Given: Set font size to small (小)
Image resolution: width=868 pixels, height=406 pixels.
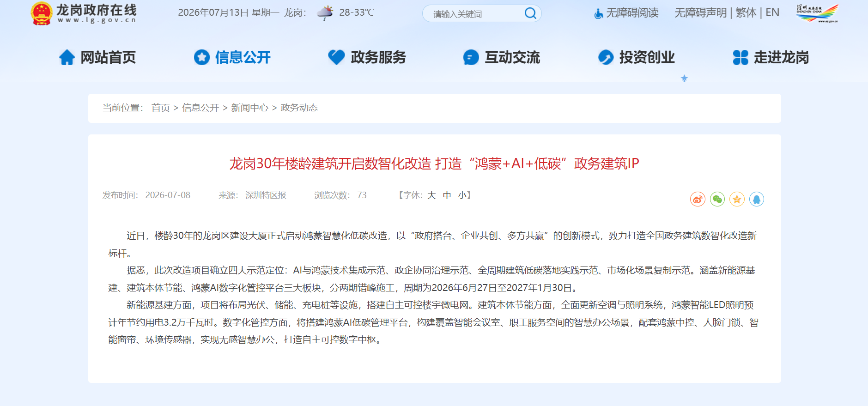Looking at the screenshot, I should 462,195.
